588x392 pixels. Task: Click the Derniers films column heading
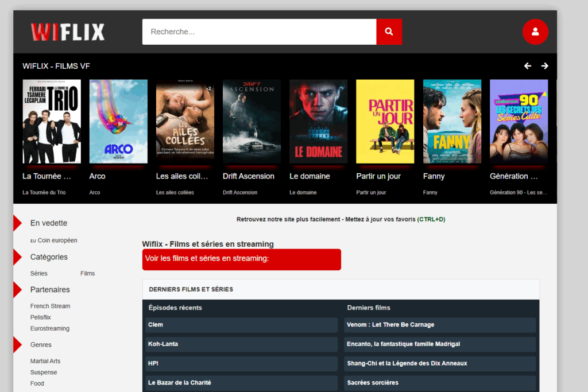click(x=369, y=308)
